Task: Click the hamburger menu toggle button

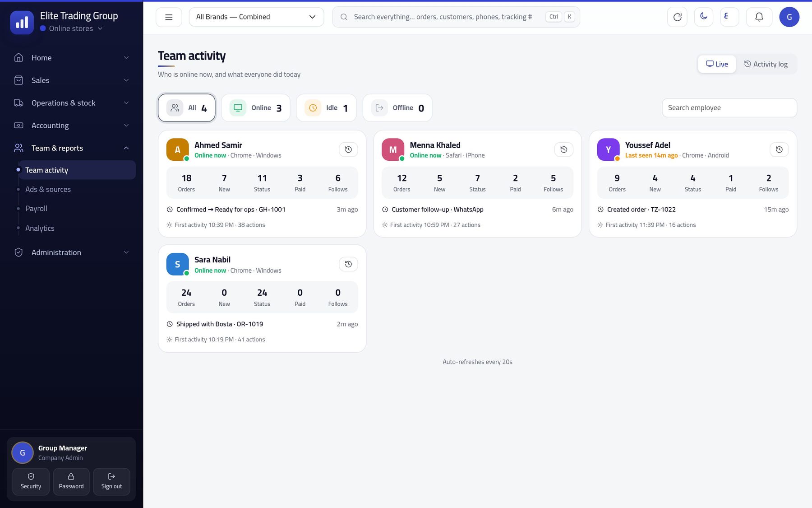Action: 169,17
